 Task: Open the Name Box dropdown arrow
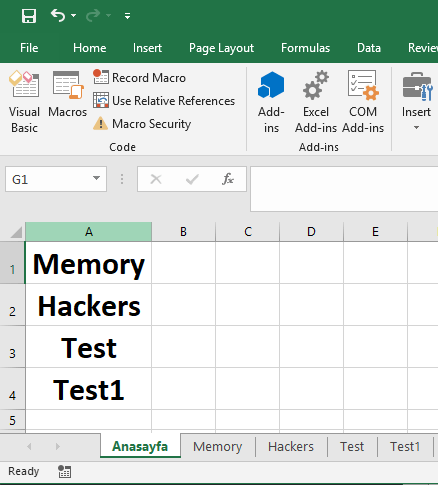(x=96, y=178)
